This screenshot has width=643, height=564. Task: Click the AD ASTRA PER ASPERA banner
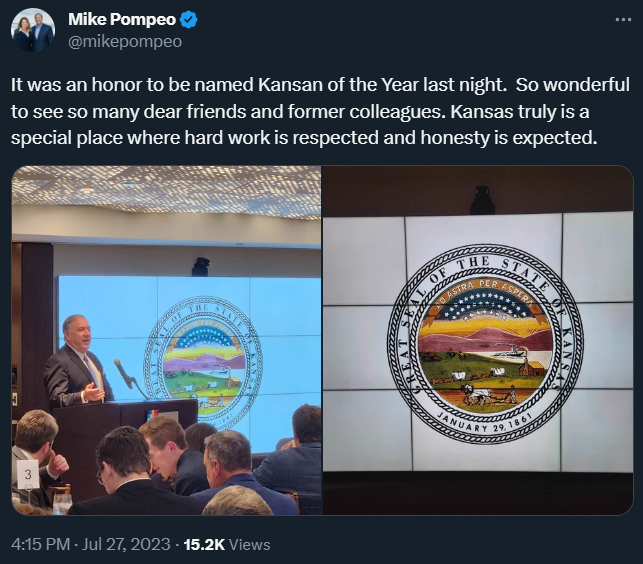point(485,293)
